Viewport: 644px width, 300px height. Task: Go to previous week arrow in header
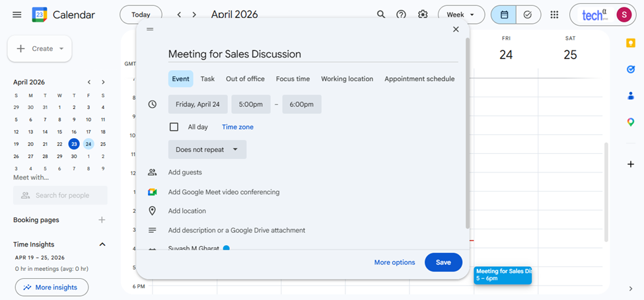179,15
